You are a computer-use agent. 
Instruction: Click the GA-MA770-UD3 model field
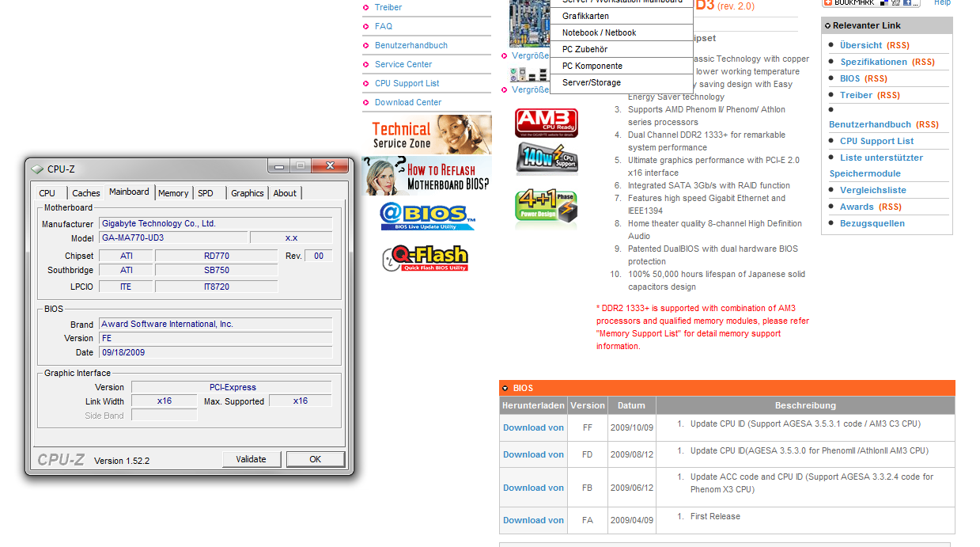[172, 237]
